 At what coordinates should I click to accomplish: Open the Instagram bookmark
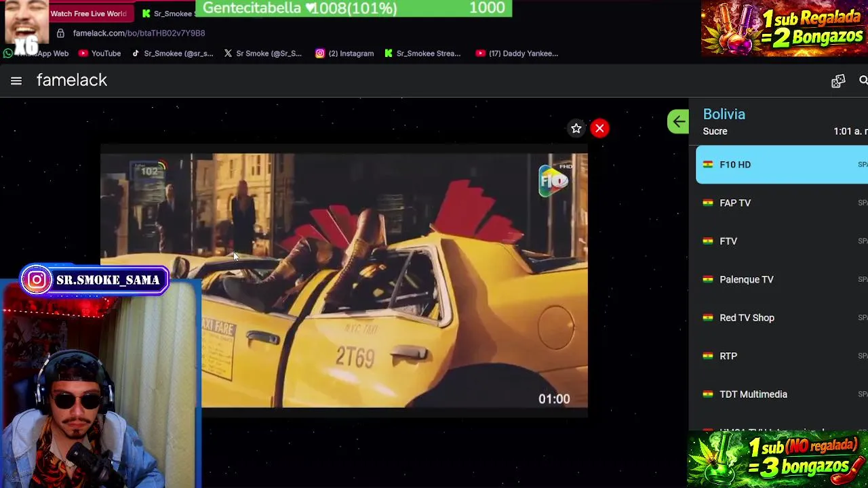(344, 54)
